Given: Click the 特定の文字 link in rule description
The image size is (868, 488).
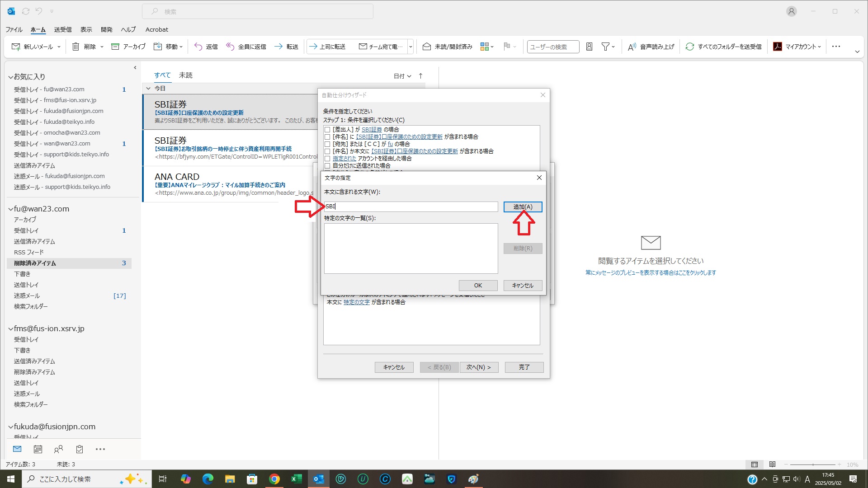Looking at the screenshot, I should tap(356, 302).
